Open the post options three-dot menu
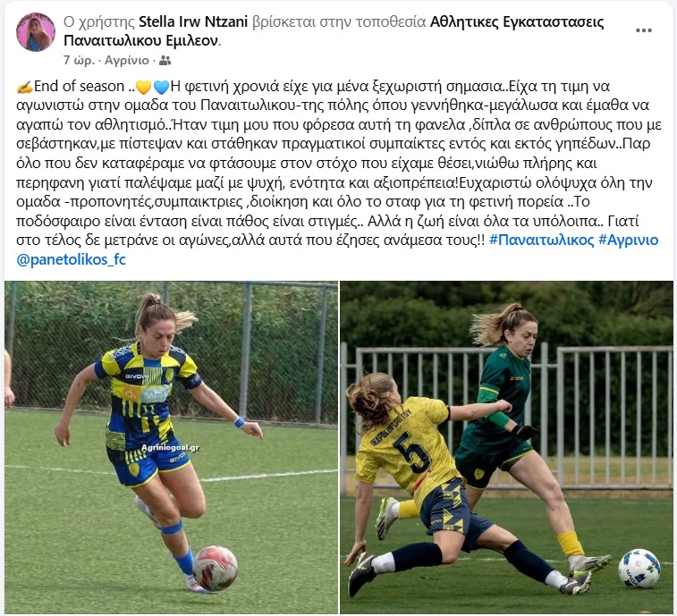 point(643,30)
